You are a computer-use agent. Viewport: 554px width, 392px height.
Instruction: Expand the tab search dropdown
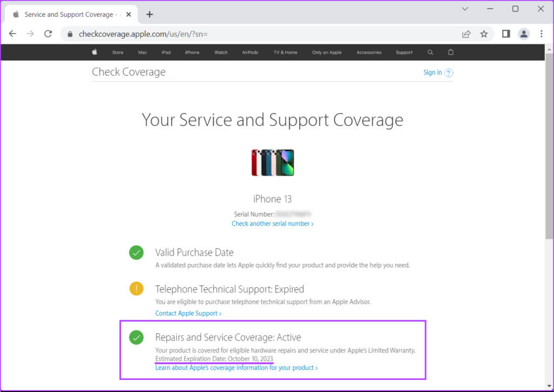coord(465,9)
